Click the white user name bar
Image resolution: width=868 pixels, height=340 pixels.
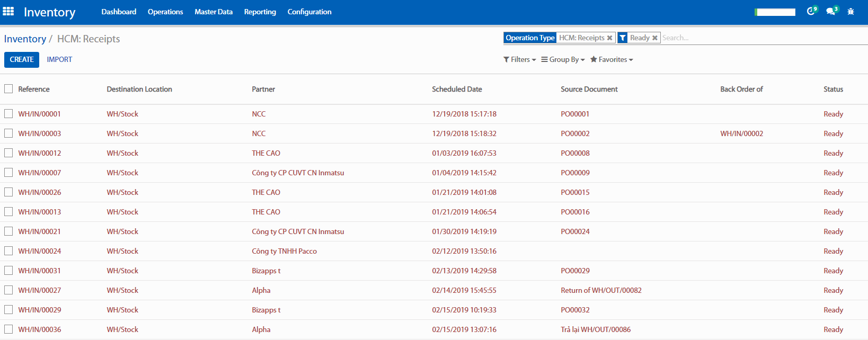775,12
